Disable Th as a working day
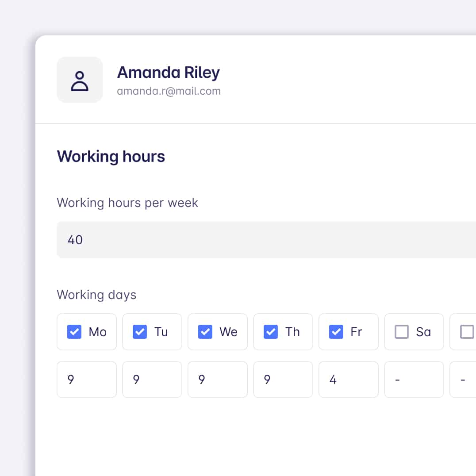This screenshot has width=476, height=476. pyautogui.click(x=271, y=332)
